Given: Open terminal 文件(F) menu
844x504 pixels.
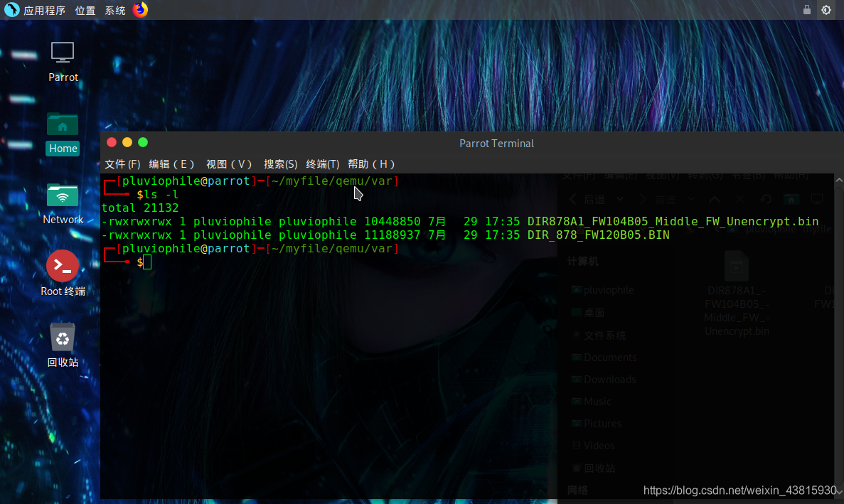Looking at the screenshot, I should (122, 164).
